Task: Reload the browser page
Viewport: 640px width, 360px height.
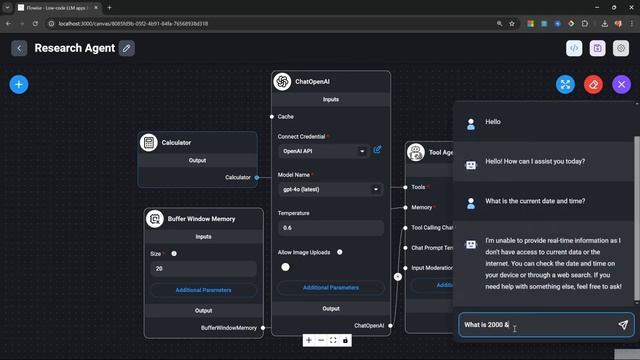Action: click(35, 24)
